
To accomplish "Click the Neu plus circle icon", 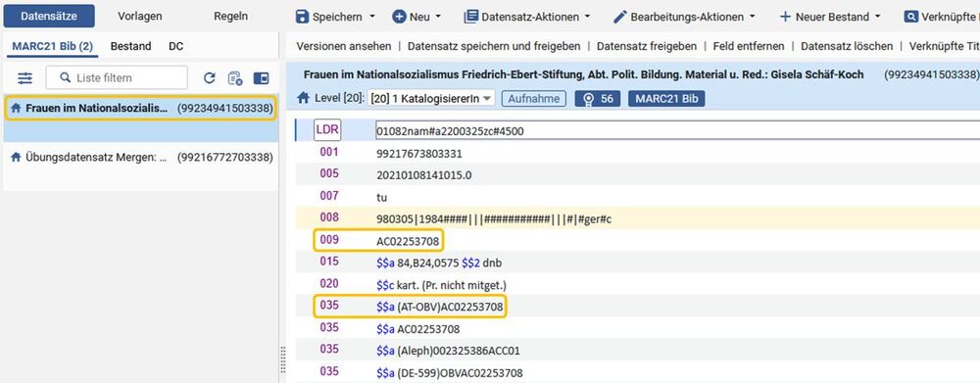I will (400, 17).
